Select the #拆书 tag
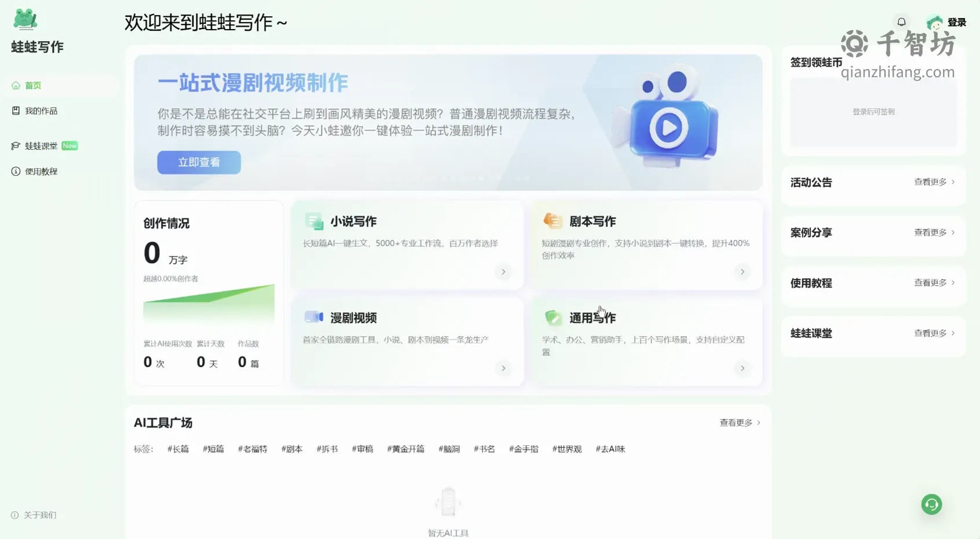980x539 pixels. click(327, 449)
